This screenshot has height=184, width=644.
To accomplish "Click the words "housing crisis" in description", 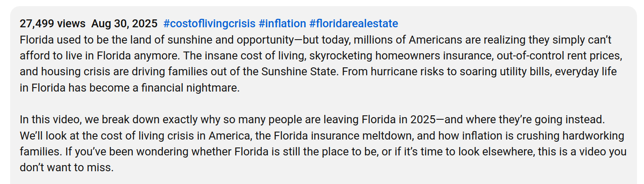I will pyautogui.click(x=66, y=72).
